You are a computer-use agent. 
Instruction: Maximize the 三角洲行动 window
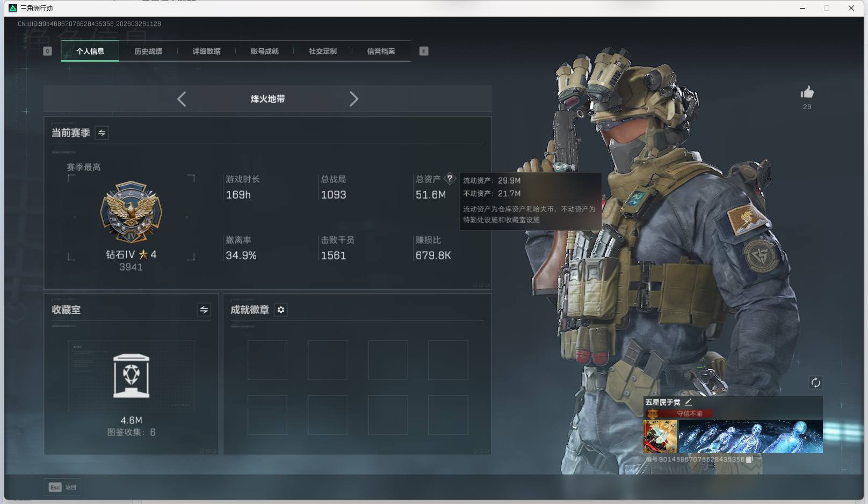point(827,8)
